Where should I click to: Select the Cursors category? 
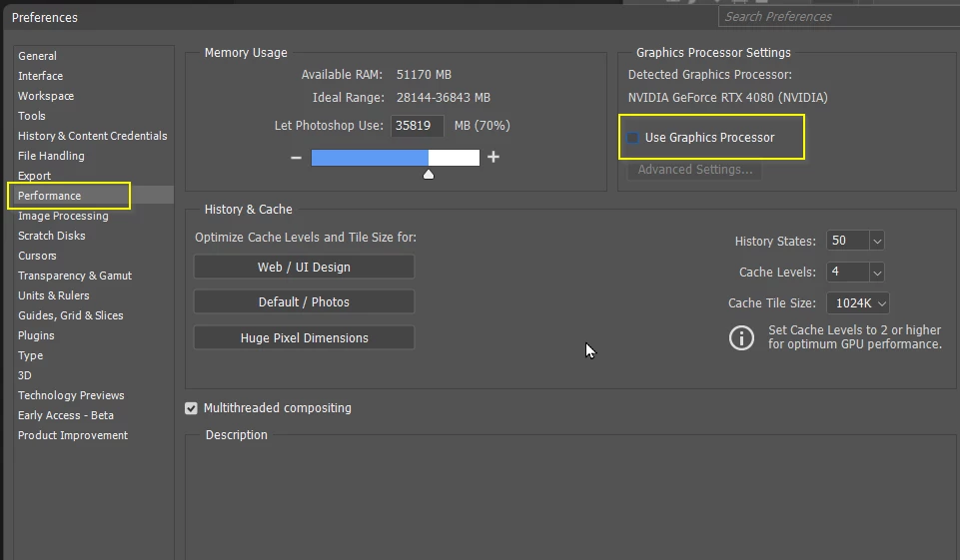[37, 256]
